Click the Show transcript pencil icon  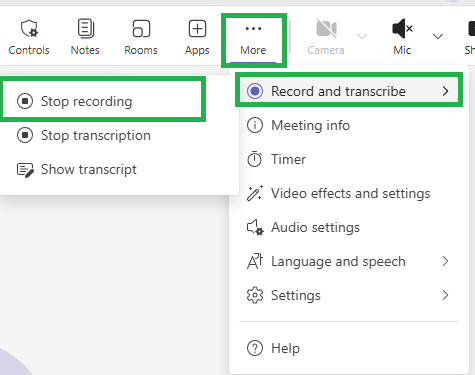pyautogui.click(x=25, y=170)
